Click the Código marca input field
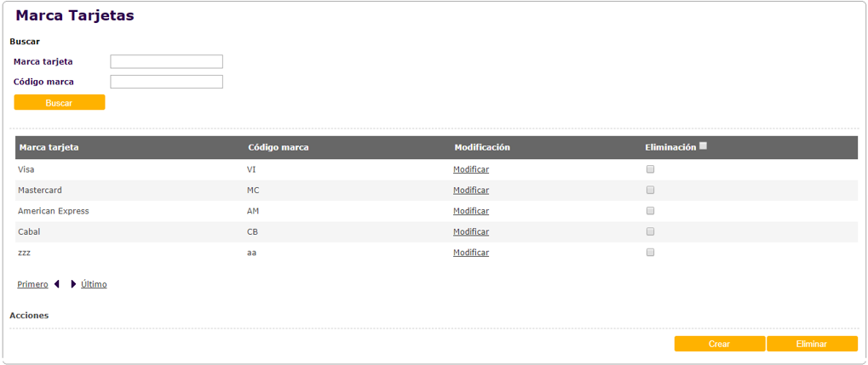The image size is (868, 365). pyautogui.click(x=167, y=82)
